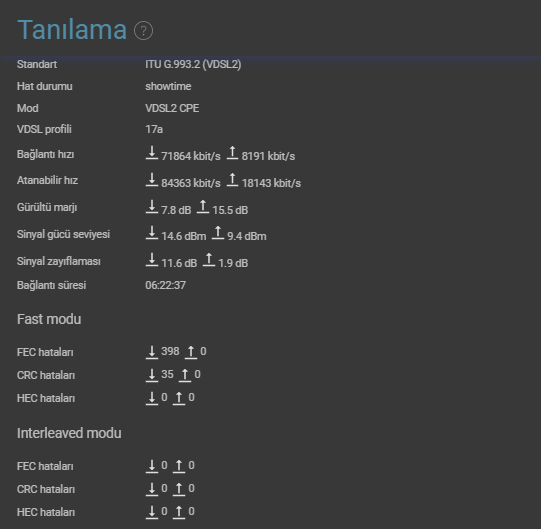Click the download arrow next to 11.6 dB

pos(151,260)
